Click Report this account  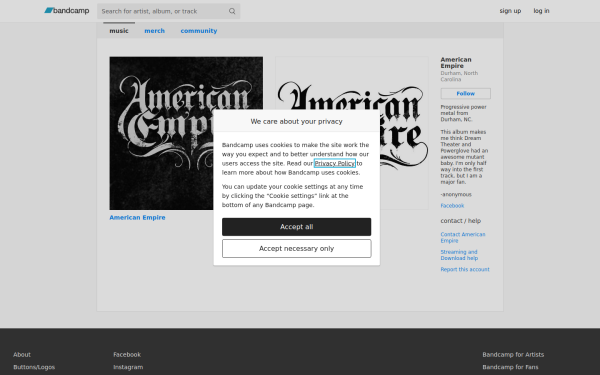465,269
